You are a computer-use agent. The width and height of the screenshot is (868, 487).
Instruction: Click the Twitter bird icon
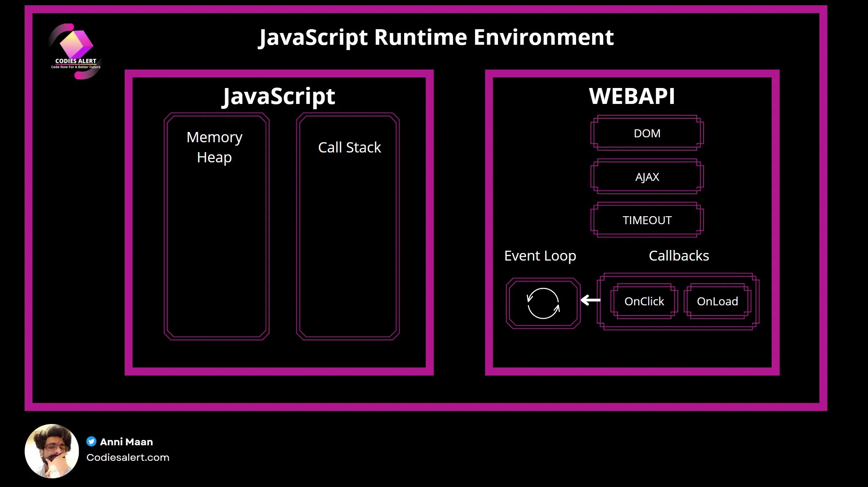click(x=91, y=441)
